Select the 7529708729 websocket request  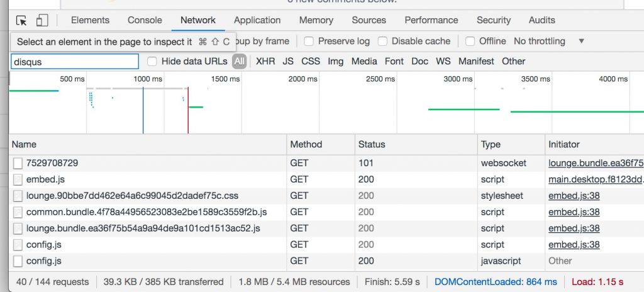tap(52, 163)
